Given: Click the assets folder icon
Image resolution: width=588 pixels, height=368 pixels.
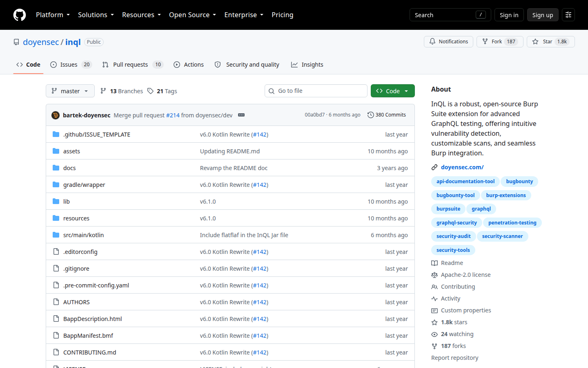Looking at the screenshot, I should point(56,151).
